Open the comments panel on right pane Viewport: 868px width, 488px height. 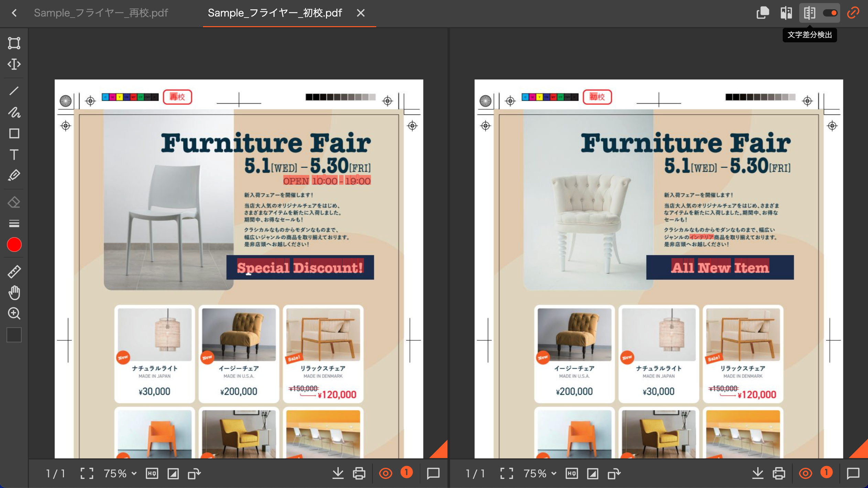pos(853,474)
